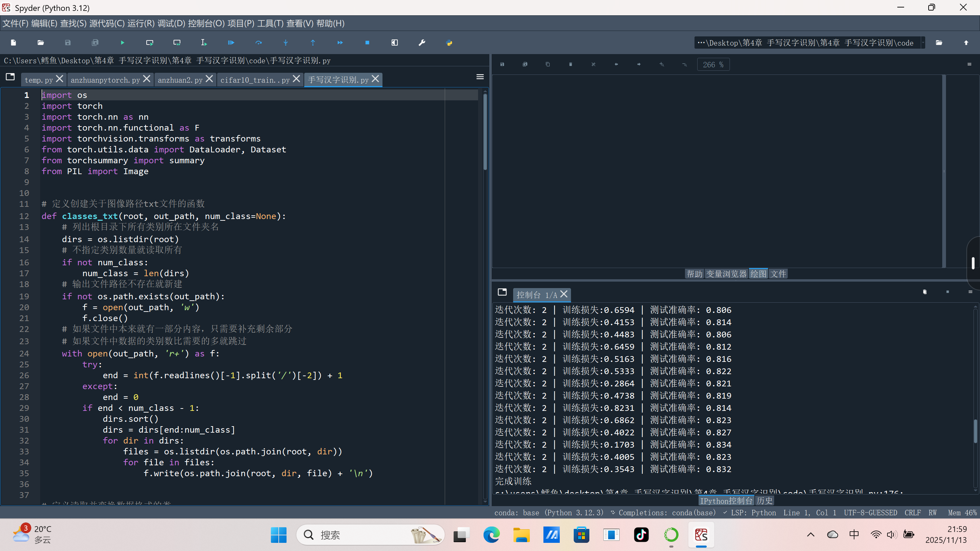This screenshot has width=980, height=551.
Task: Toggle the Chinese input method indicator
Action: click(x=854, y=534)
